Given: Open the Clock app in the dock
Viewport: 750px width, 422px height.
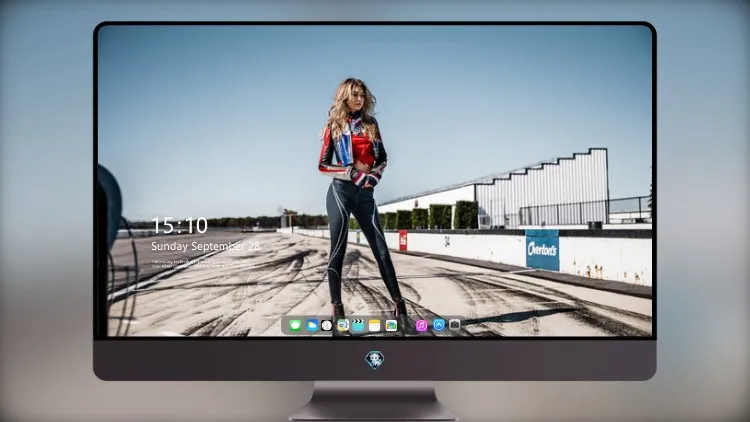Looking at the screenshot, I should 327,326.
